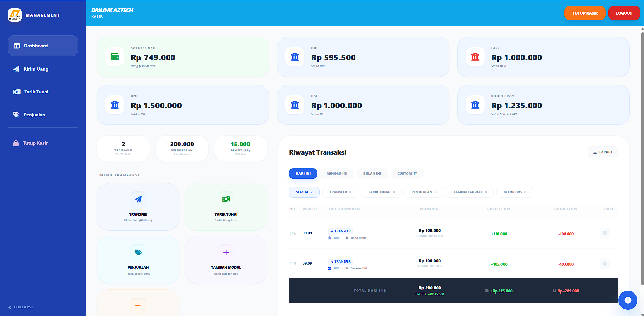Click the paper plane icon beside Kirim Uang
Viewport: 644px width, 316px height.
tap(16, 69)
